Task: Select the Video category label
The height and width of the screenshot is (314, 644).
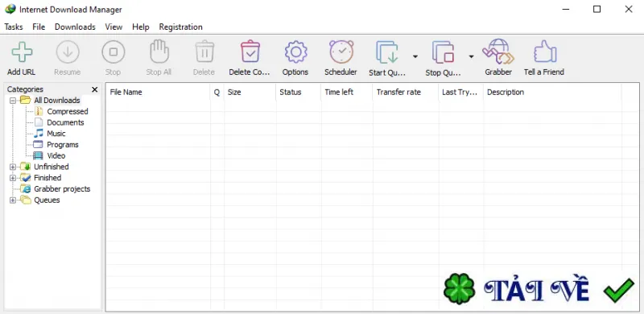Action: pyautogui.click(x=56, y=155)
